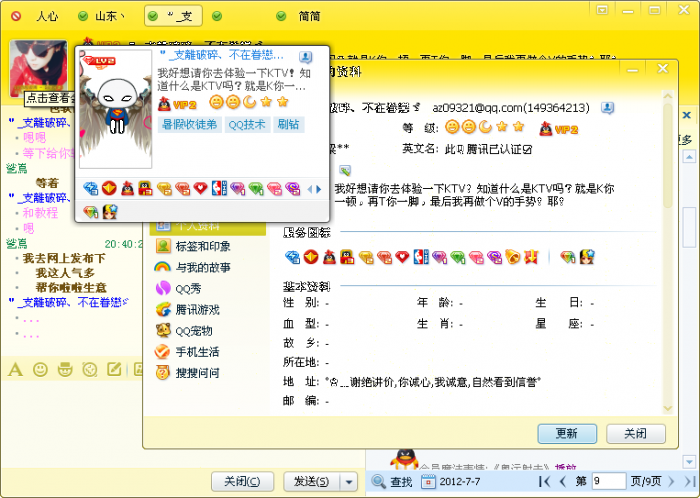
Task: Click the blue diamond icon on hover card
Action: pyautogui.click(x=91, y=189)
